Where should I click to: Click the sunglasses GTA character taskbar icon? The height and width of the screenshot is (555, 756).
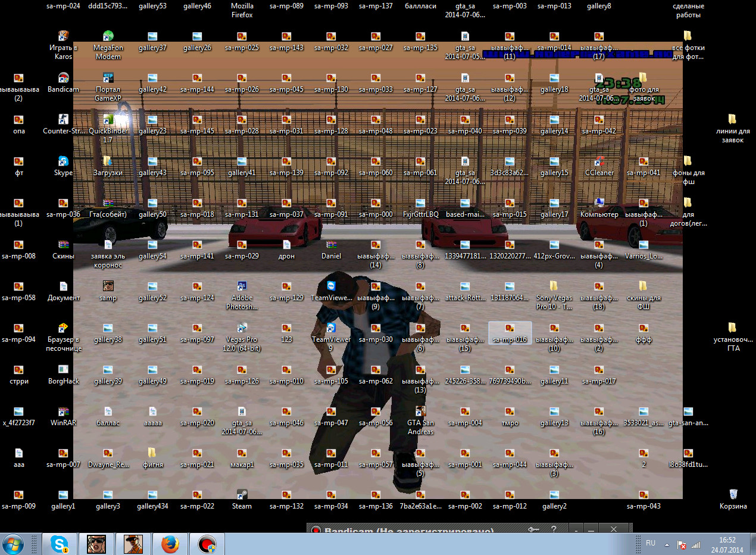click(96, 544)
